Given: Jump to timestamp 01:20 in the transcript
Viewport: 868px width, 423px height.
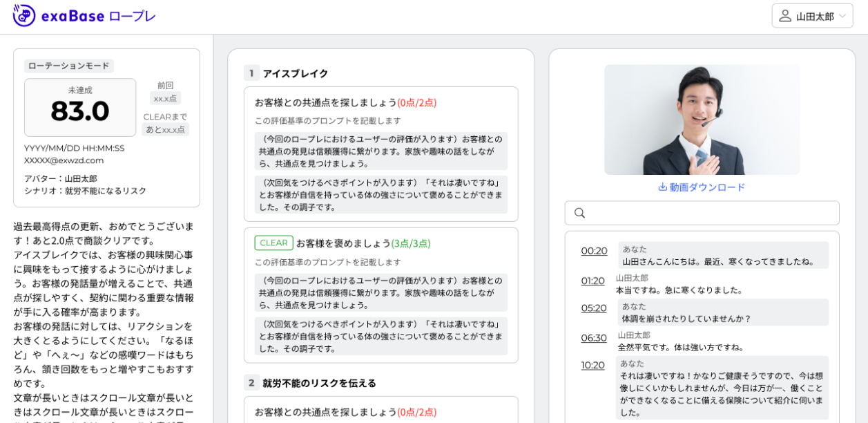Looking at the screenshot, I should pos(593,281).
